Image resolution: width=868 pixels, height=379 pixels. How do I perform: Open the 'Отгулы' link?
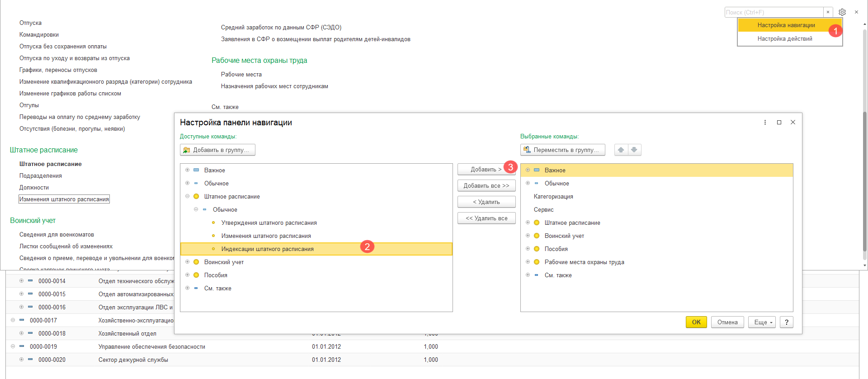29,105
